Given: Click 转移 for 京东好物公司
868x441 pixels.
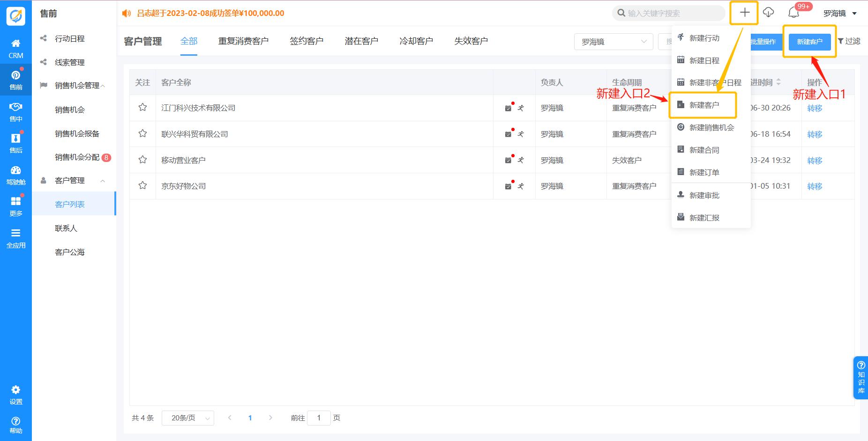Looking at the screenshot, I should coord(815,186).
